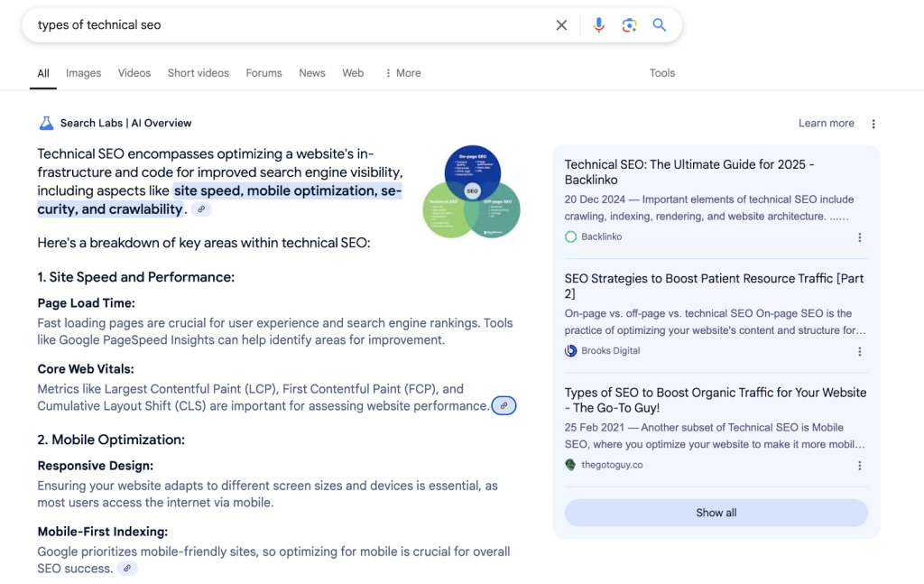Open the Learn more link

[x=826, y=123]
